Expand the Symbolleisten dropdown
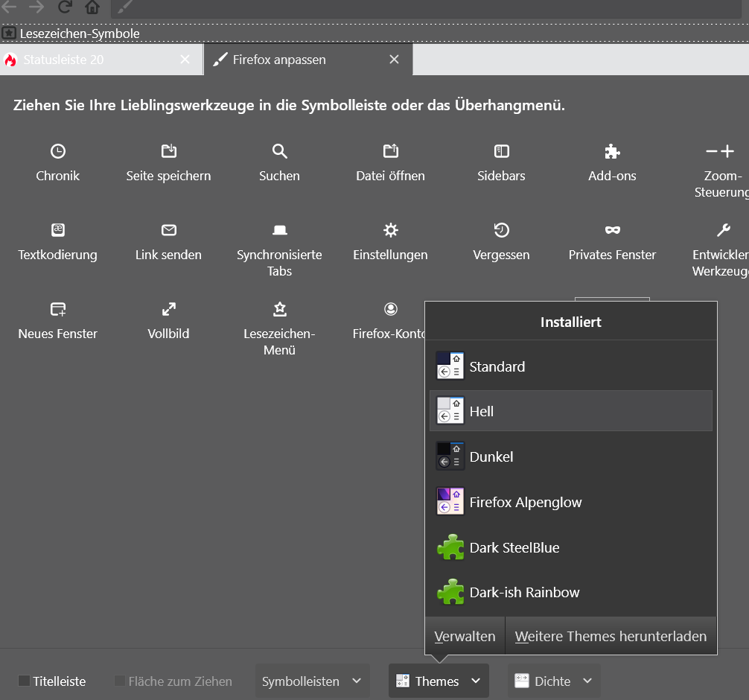Screen dimensions: 749x700 312,681
